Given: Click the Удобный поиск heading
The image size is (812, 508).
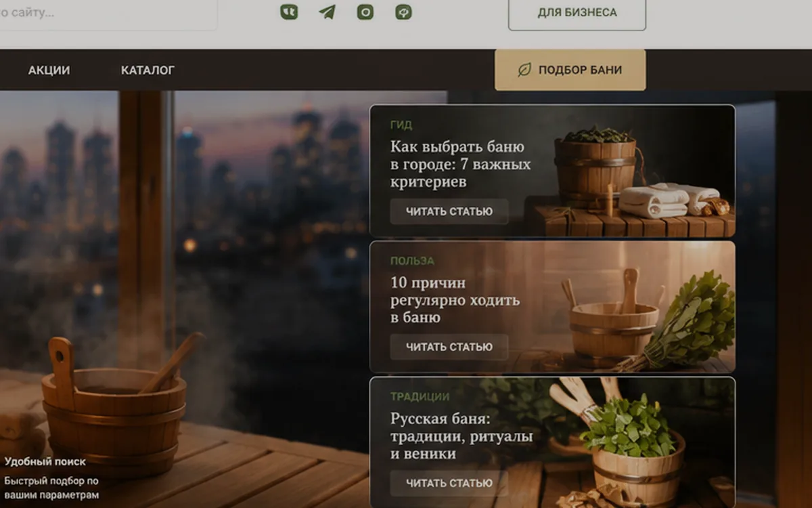Looking at the screenshot, I should [45, 462].
